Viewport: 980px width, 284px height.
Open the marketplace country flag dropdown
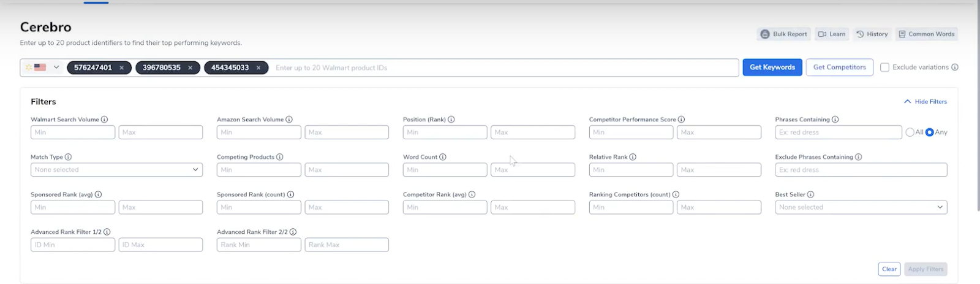[42, 67]
